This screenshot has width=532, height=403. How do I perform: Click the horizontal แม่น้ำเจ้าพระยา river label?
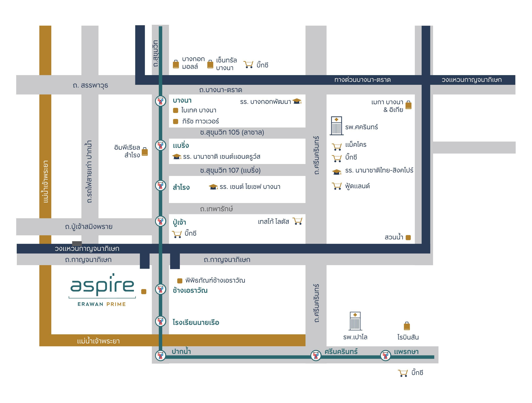[x=98, y=341]
